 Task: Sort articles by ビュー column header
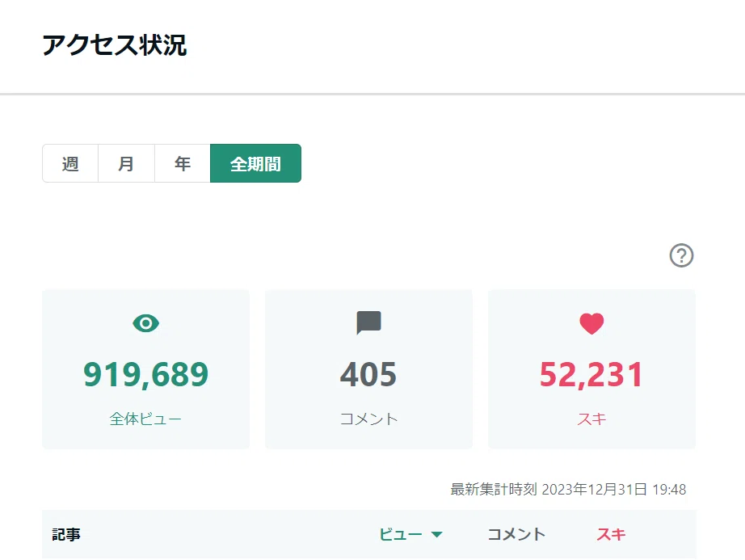tap(401, 534)
